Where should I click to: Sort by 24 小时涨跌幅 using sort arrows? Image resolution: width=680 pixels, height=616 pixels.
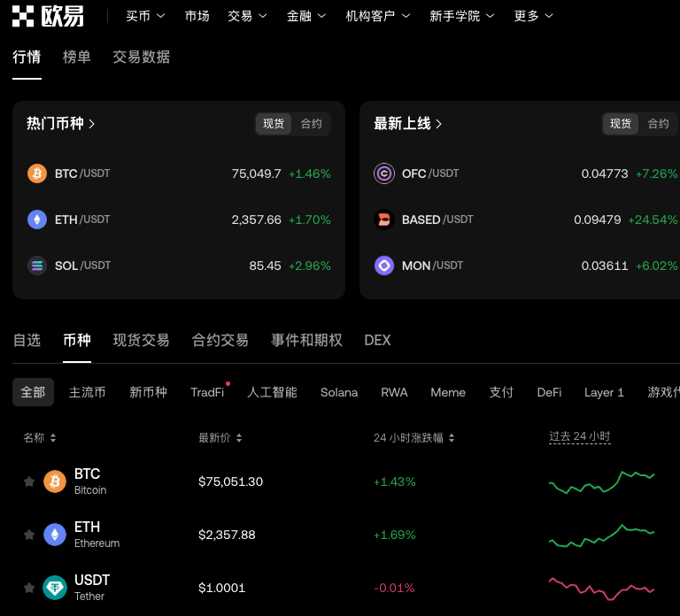(452, 438)
